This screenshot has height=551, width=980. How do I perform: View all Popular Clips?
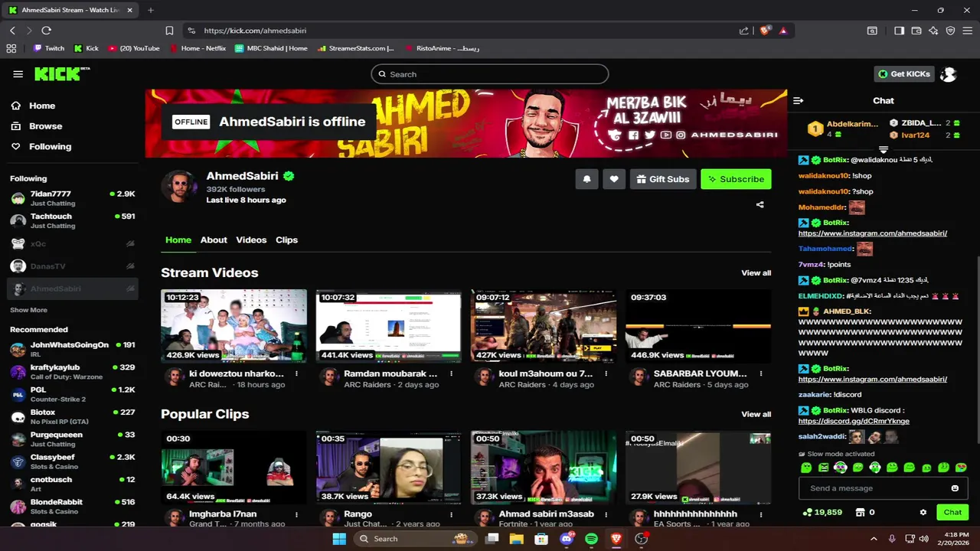(756, 414)
